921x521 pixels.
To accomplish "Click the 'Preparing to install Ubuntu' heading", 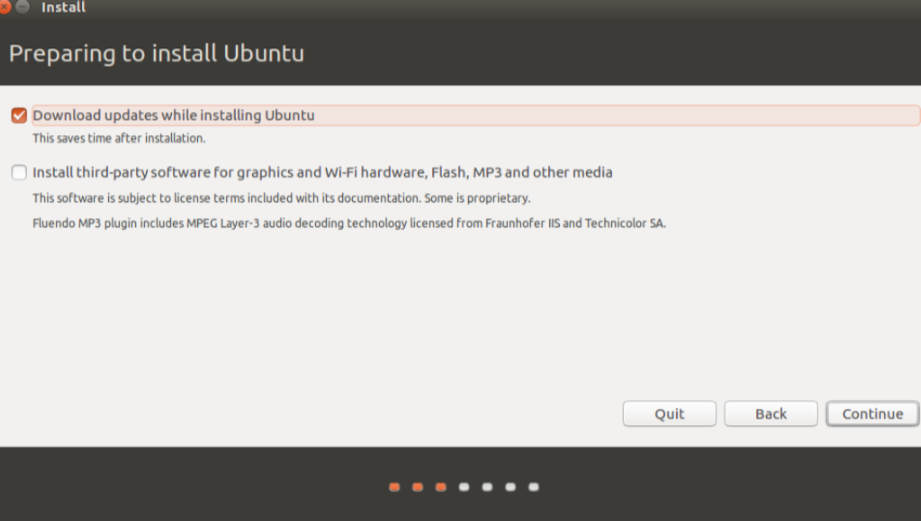I will 157,53.
